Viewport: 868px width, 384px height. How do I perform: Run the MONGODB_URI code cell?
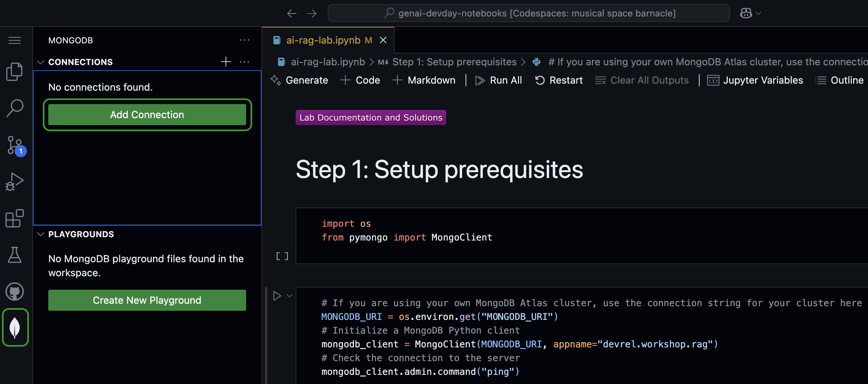[x=277, y=296]
